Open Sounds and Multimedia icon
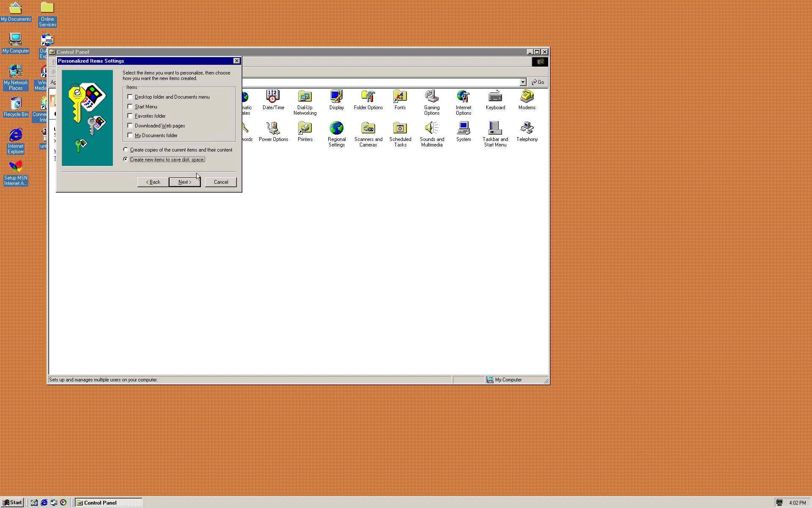This screenshot has width=812, height=508. [431, 129]
